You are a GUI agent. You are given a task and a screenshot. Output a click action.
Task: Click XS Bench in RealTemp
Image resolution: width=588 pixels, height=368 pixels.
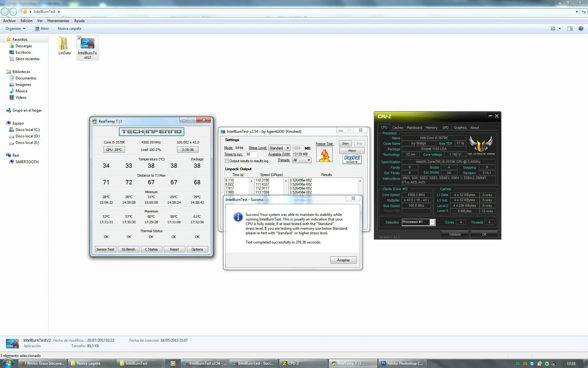pyautogui.click(x=128, y=249)
